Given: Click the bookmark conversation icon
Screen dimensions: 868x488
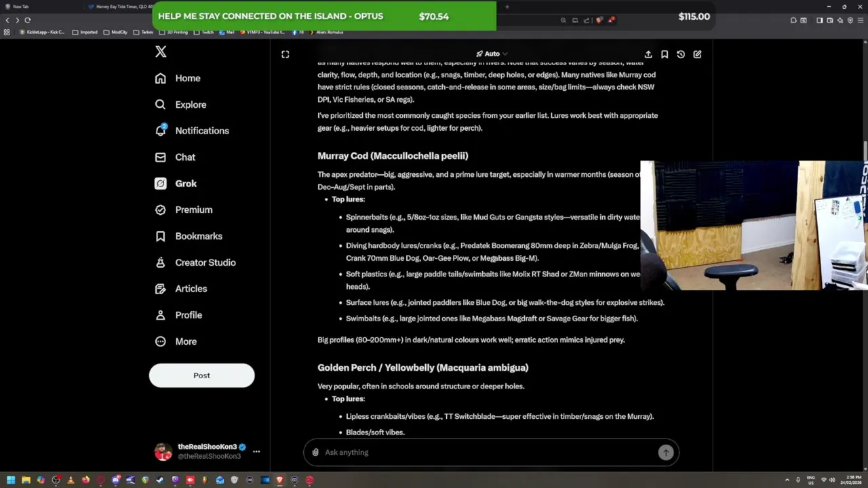Looking at the screenshot, I should [x=665, y=54].
